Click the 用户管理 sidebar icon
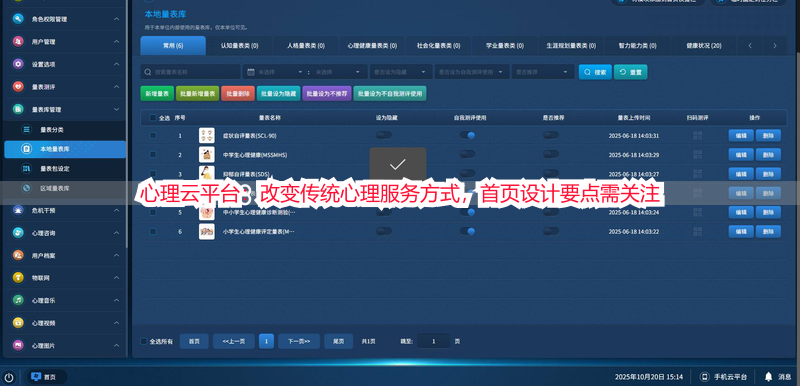The image size is (800, 386). point(18,42)
